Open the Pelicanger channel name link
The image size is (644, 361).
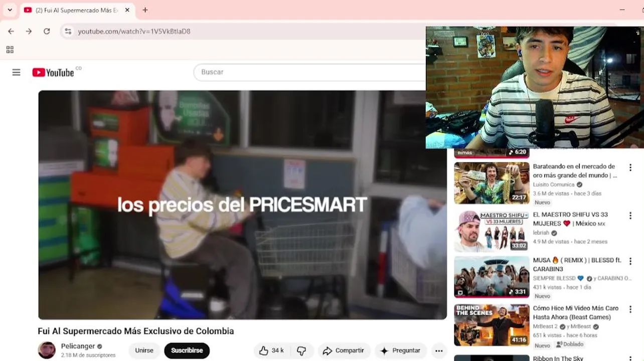(x=78, y=346)
